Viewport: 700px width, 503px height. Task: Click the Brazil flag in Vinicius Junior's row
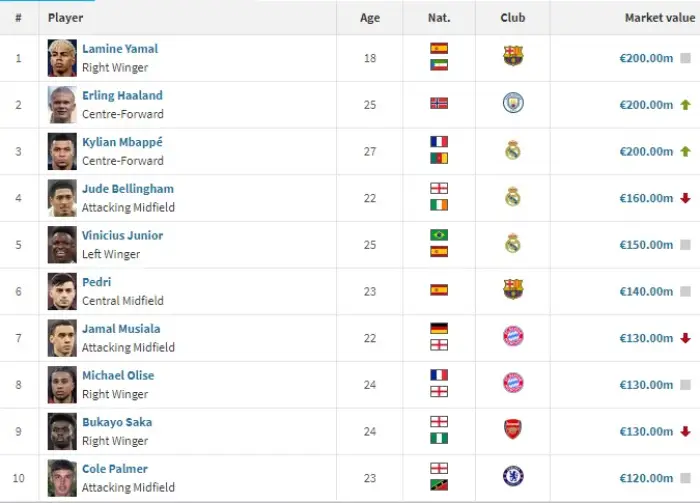(x=439, y=235)
